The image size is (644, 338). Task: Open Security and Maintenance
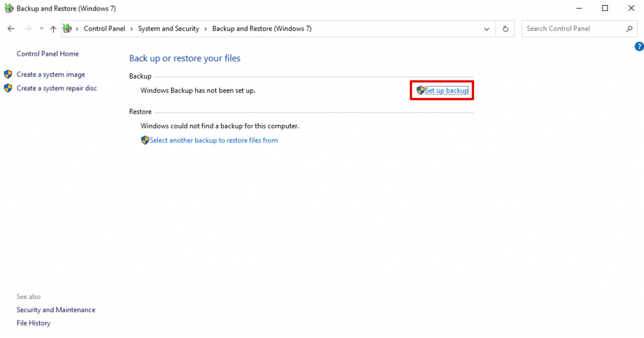[56, 310]
